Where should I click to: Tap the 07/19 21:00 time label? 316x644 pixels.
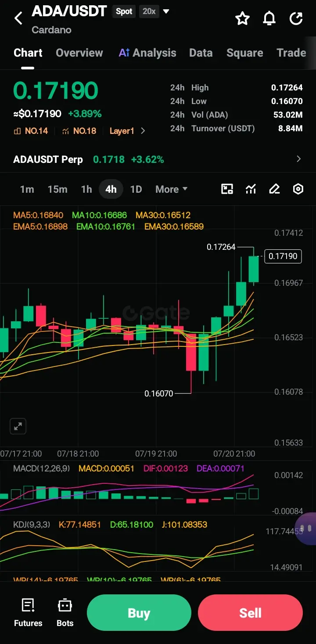point(156,453)
